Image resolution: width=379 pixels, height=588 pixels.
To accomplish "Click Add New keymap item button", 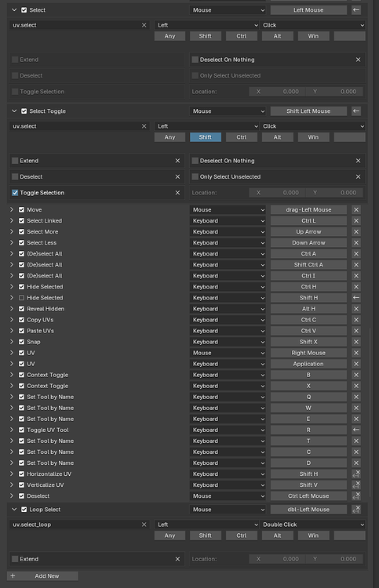I will coord(42,576).
